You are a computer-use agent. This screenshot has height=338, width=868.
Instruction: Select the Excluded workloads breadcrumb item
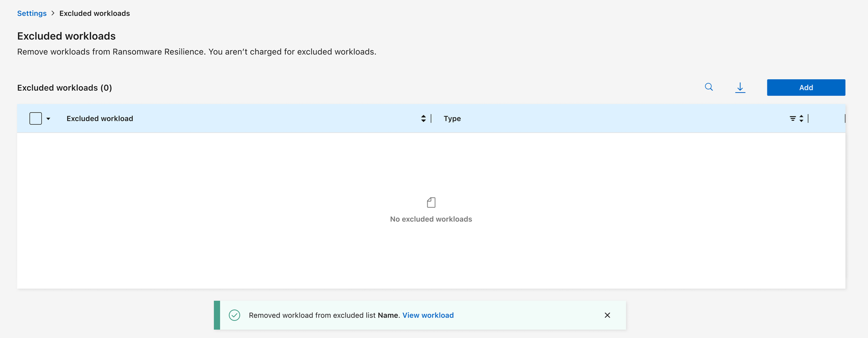point(95,13)
